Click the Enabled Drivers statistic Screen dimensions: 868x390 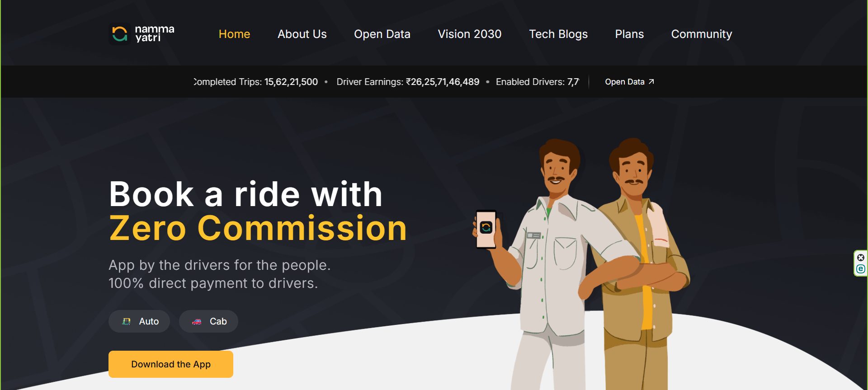[538, 82]
